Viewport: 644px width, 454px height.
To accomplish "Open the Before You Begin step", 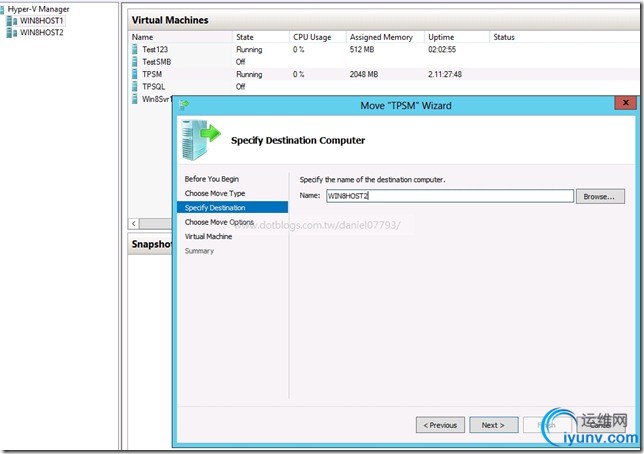I will coord(212,179).
